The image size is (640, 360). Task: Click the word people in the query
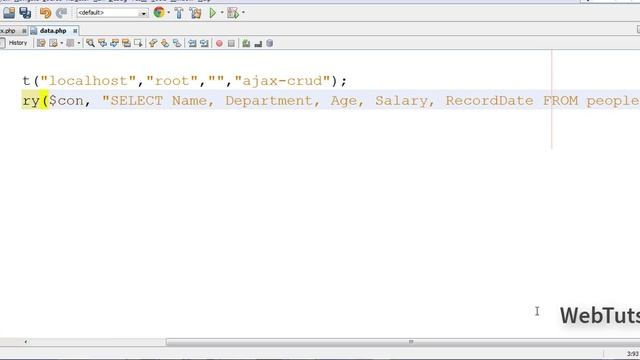pos(613,101)
